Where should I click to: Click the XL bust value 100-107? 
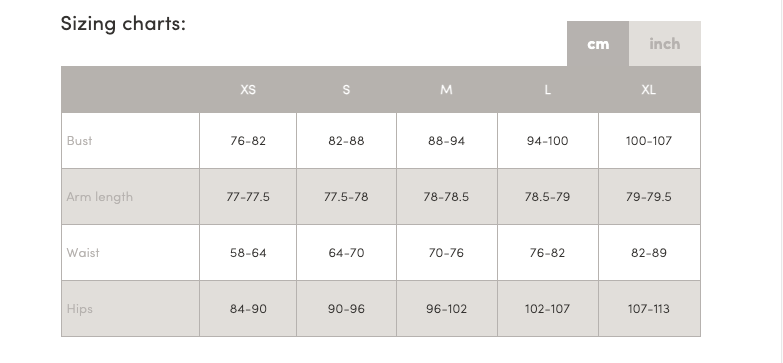tap(649, 141)
